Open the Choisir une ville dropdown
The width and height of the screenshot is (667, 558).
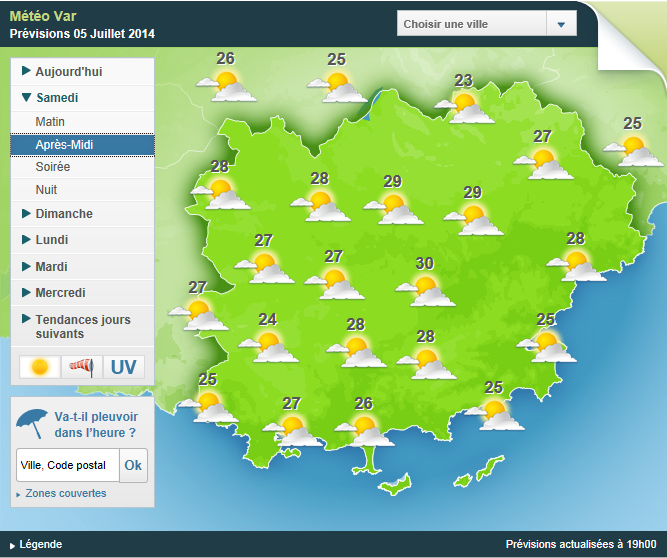point(487,25)
